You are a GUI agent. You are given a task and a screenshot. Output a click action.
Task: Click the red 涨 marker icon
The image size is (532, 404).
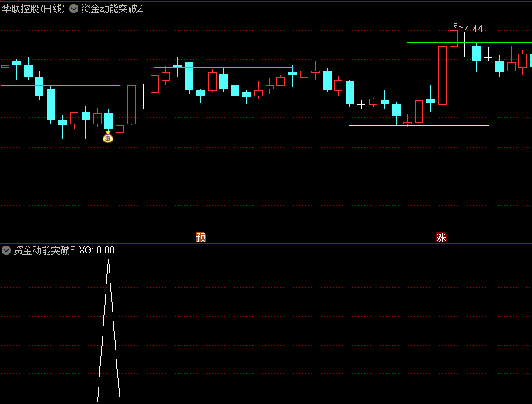click(441, 237)
